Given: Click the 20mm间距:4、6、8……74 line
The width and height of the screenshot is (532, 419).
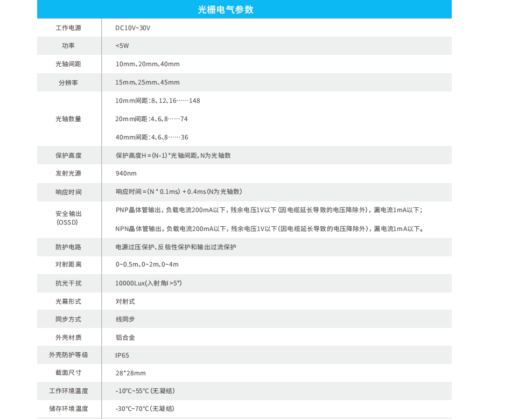Looking at the screenshot, I should [151, 119].
